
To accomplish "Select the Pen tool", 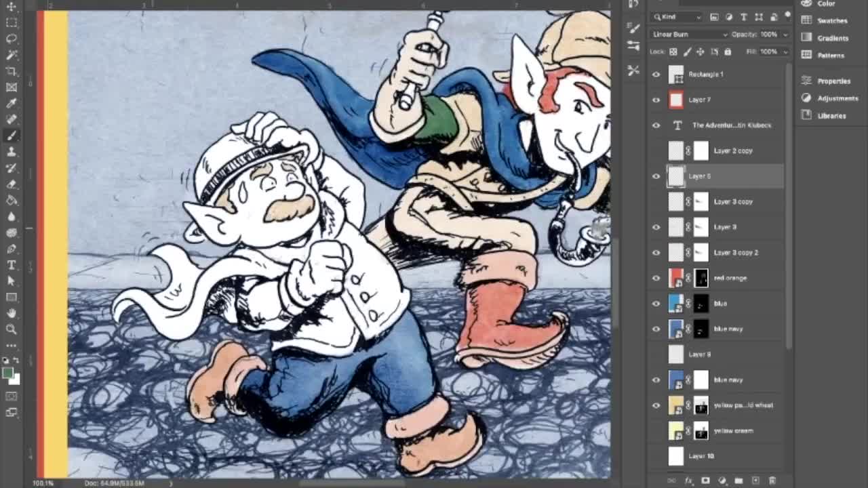I will (x=12, y=249).
